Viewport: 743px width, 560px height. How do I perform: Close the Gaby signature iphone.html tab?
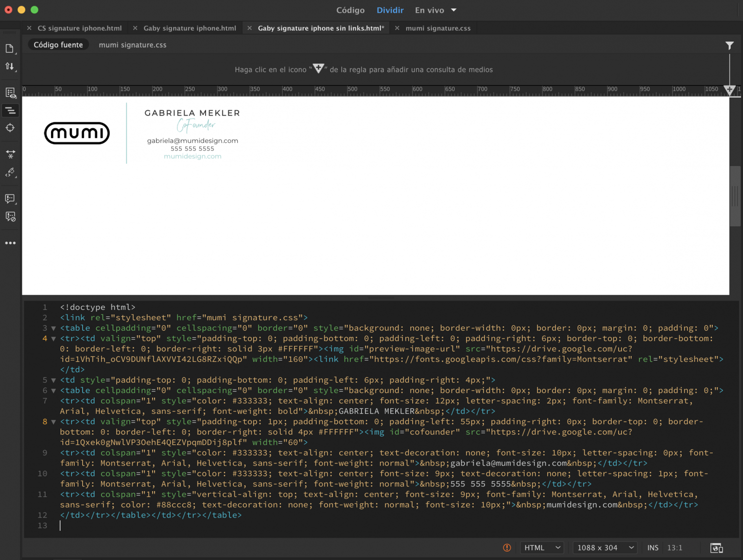(135, 28)
